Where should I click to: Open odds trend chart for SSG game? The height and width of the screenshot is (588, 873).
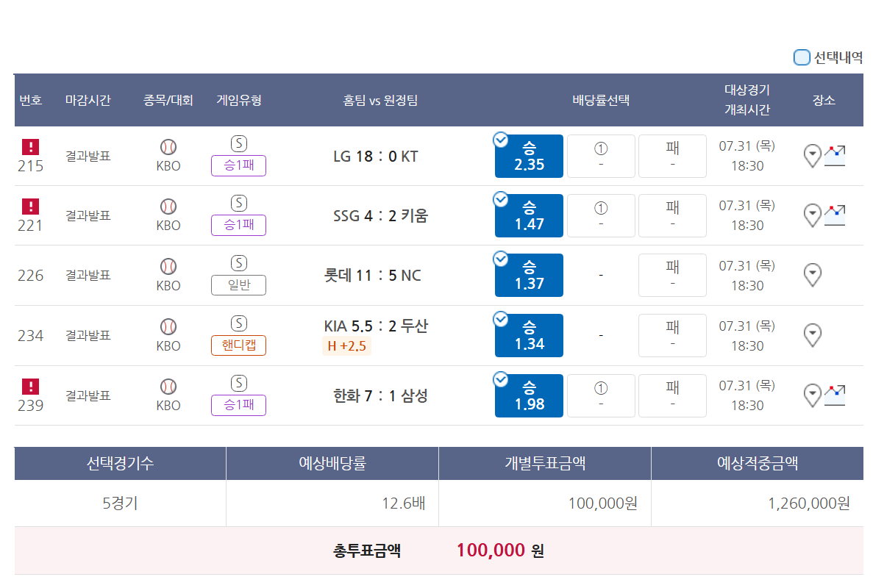click(x=835, y=215)
